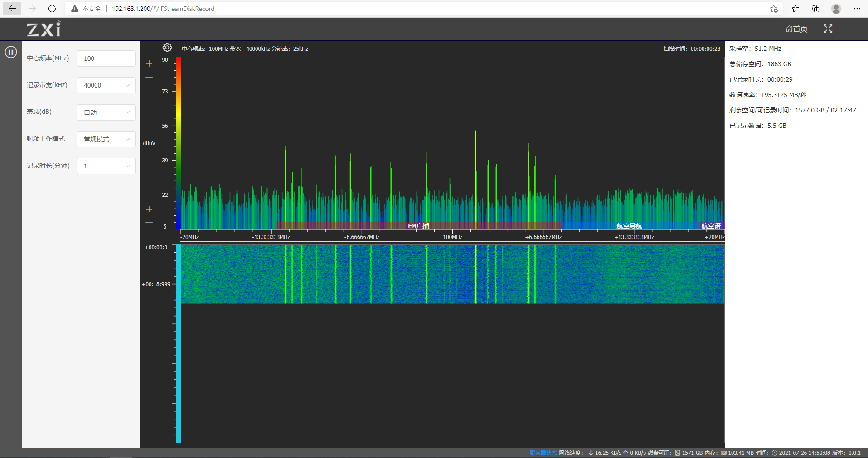Click the 采样率: 51.2 MHz text
868x458 pixels.
tap(755, 49)
